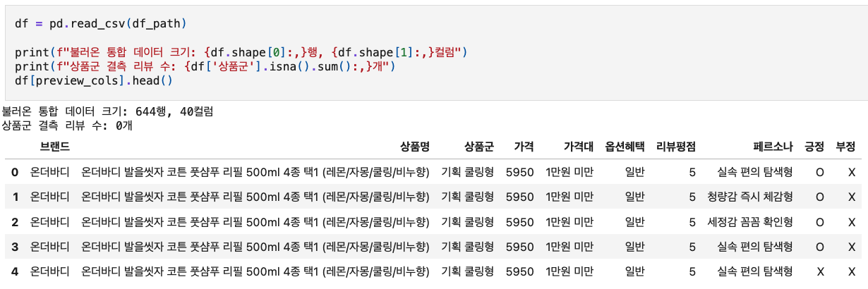Click row index 4 in the table

click(x=15, y=271)
